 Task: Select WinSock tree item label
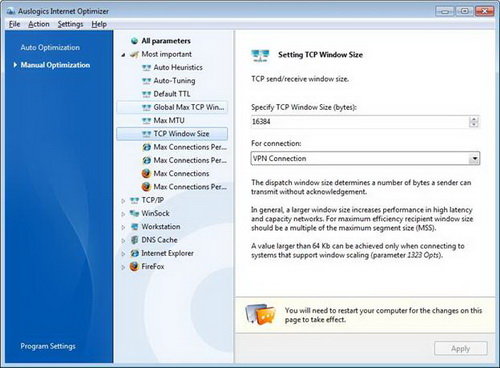click(155, 213)
